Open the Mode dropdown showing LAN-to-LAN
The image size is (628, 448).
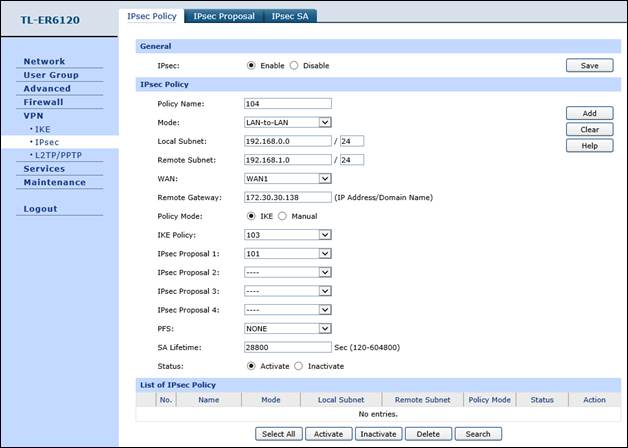click(287, 122)
